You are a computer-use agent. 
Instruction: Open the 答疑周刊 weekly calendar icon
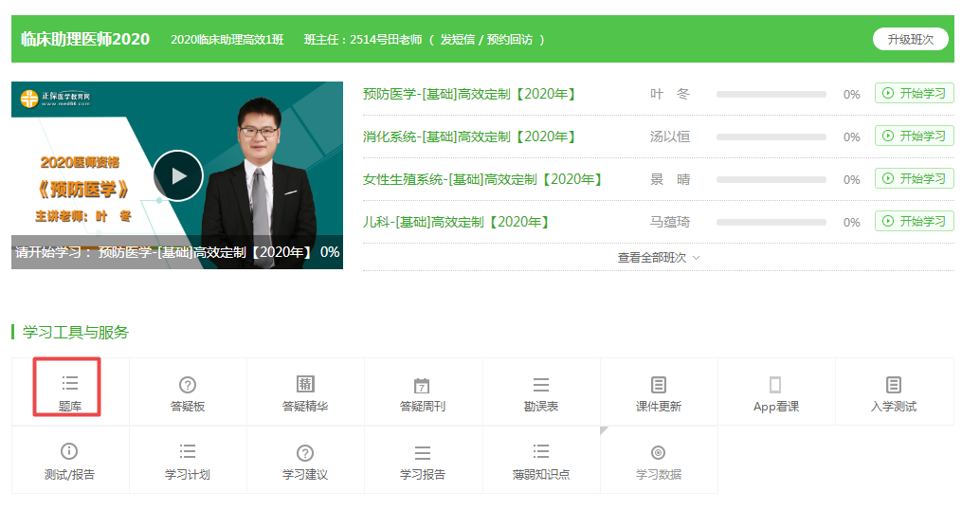(423, 392)
